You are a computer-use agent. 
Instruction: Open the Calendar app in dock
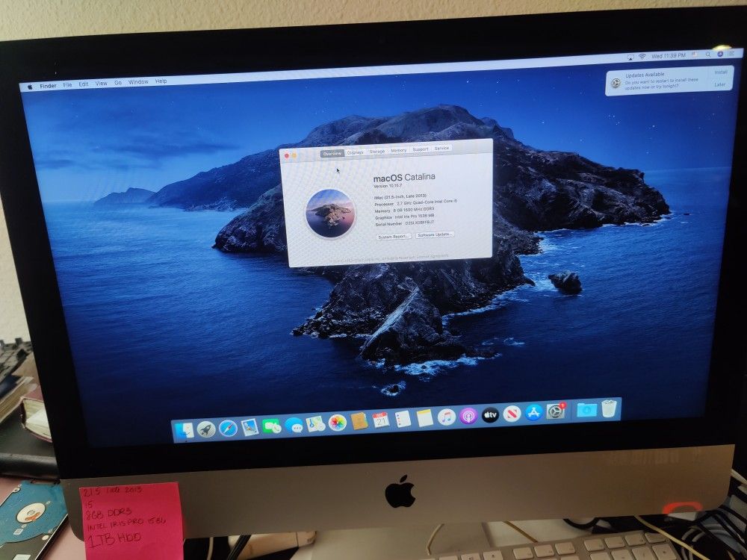[x=381, y=420]
